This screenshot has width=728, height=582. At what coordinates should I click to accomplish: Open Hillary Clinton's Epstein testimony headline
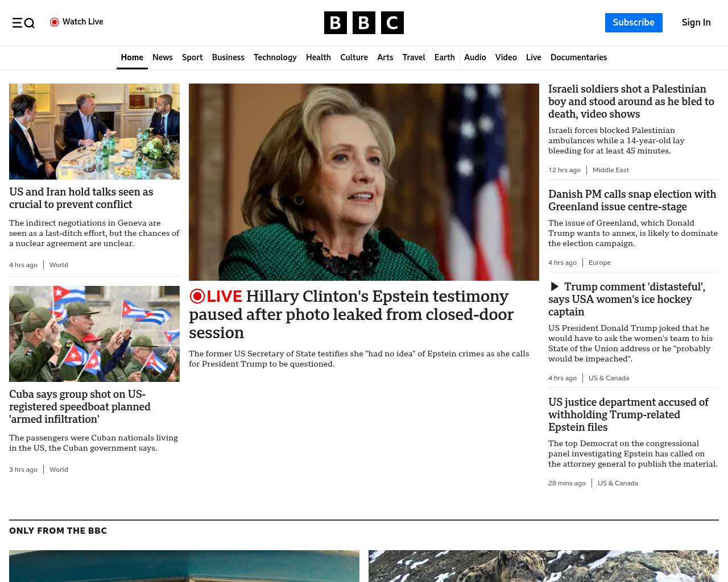pos(351,314)
